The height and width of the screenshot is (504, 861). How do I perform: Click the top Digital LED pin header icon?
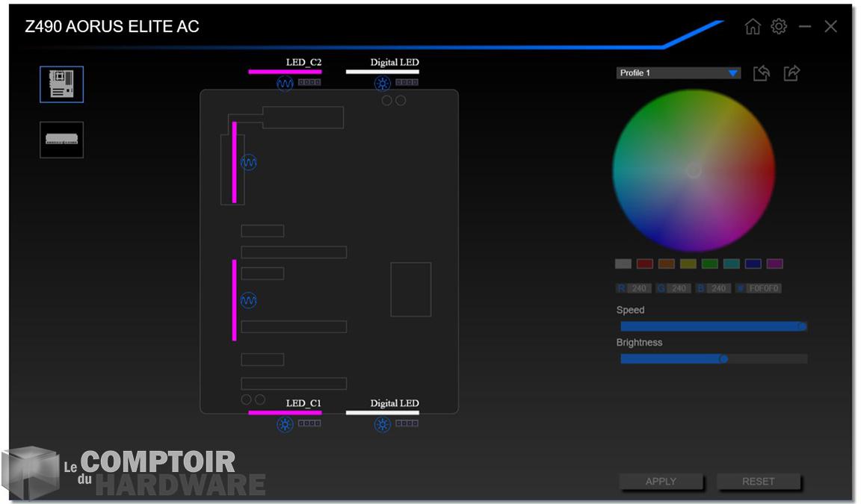407,82
